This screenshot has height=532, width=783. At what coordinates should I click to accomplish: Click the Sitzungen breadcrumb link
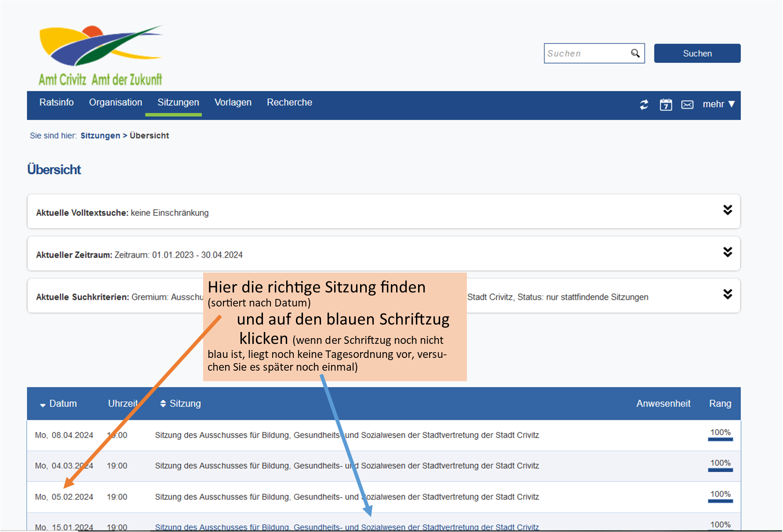click(x=100, y=136)
